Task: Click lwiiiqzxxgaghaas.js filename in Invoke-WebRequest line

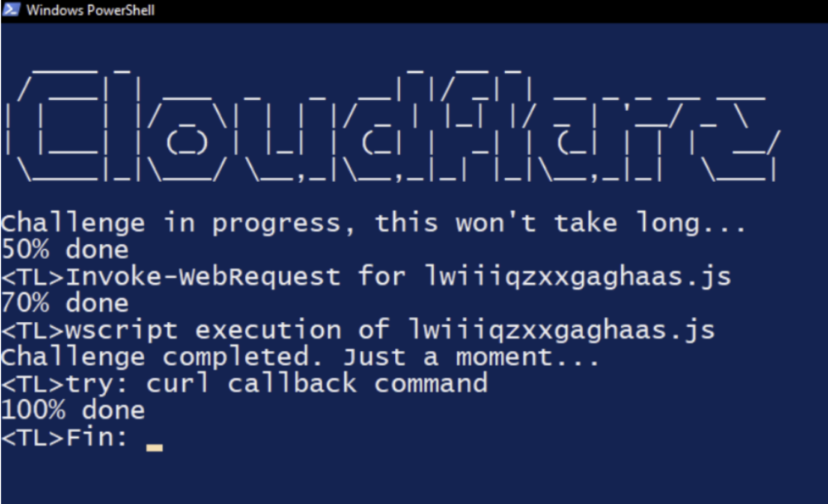Action: coord(578,277)
